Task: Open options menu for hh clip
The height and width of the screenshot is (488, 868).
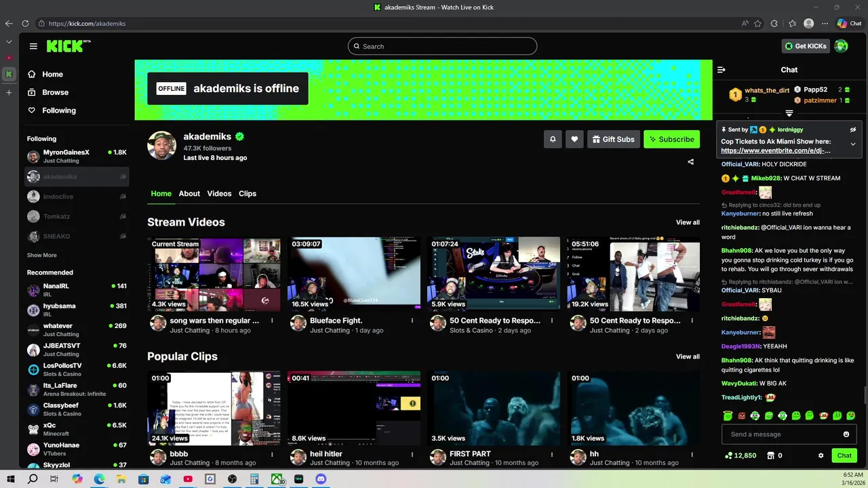Action: [x=692, y=454]
